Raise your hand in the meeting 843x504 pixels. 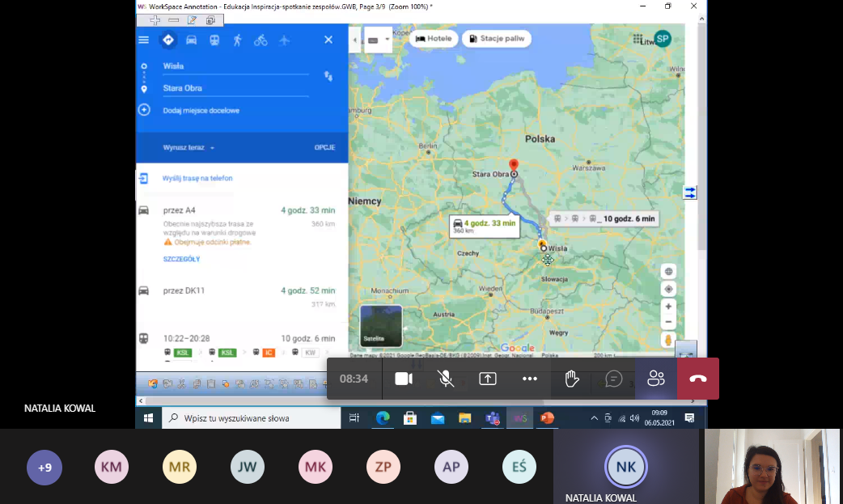tap(572, 379)
